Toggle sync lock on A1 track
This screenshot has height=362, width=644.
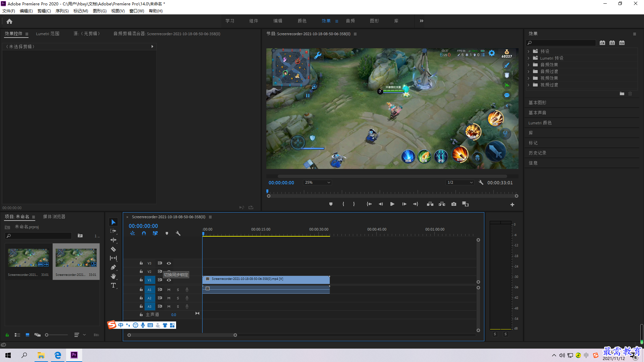pyautogui.click(x=160, y=290)
